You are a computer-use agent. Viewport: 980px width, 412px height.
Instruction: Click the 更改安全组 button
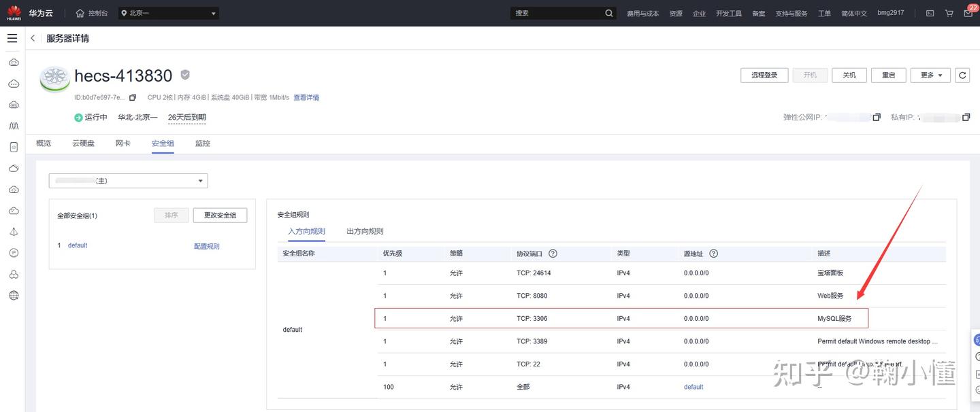coord(220,215)
